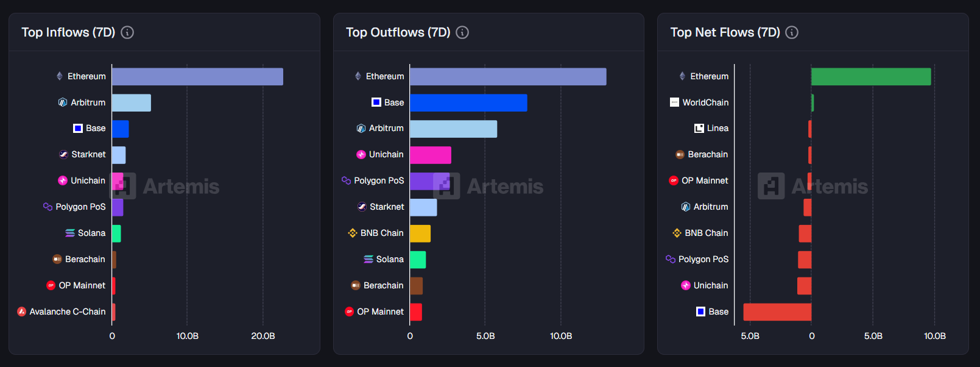Click the Linea icon in Top Net Flows
Screen dimensions: 980x367
click(x=699, y=129)
